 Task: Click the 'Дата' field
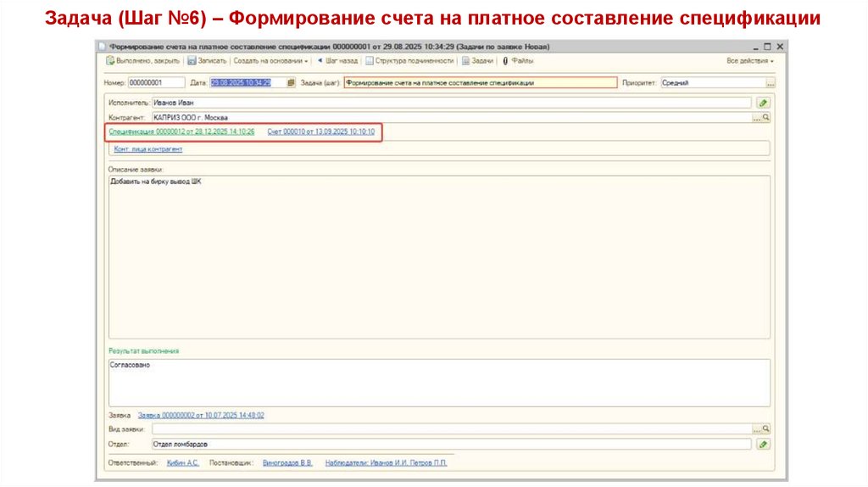click(x=248, y=82)
